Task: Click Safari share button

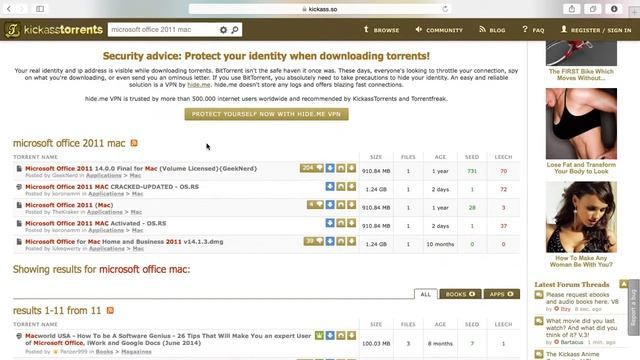Action: (x=572, y=9)
